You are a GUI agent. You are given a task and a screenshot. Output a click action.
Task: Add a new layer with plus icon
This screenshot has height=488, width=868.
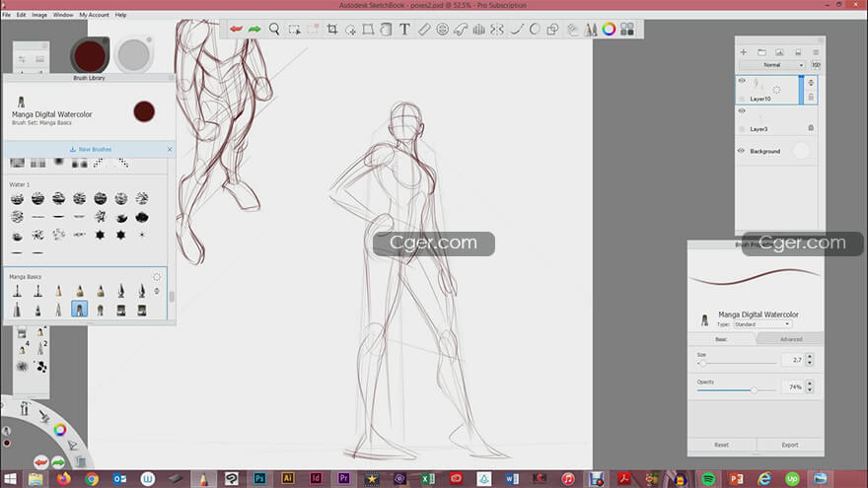744,52
